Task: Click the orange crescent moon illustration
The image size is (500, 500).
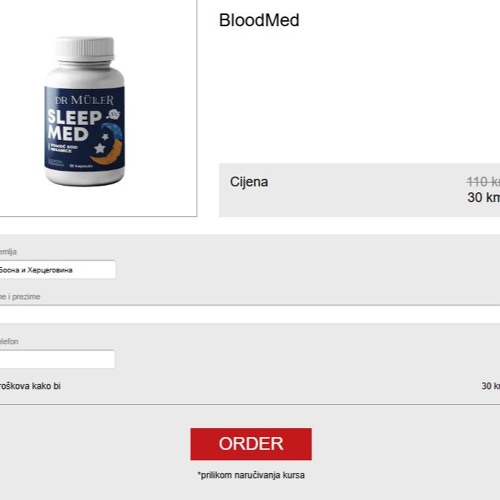Action: (108, 153)
